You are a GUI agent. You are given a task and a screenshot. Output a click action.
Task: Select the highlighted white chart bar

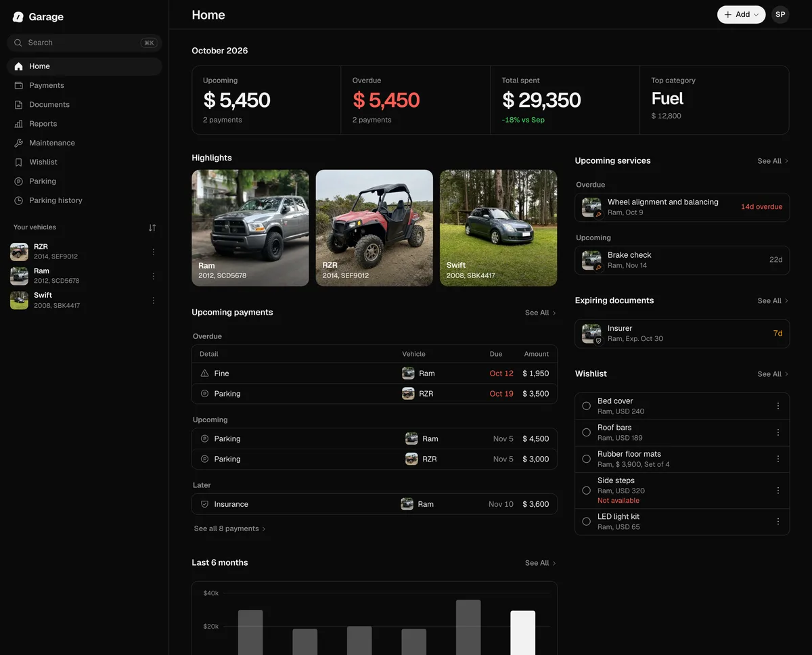pos(522,633)
